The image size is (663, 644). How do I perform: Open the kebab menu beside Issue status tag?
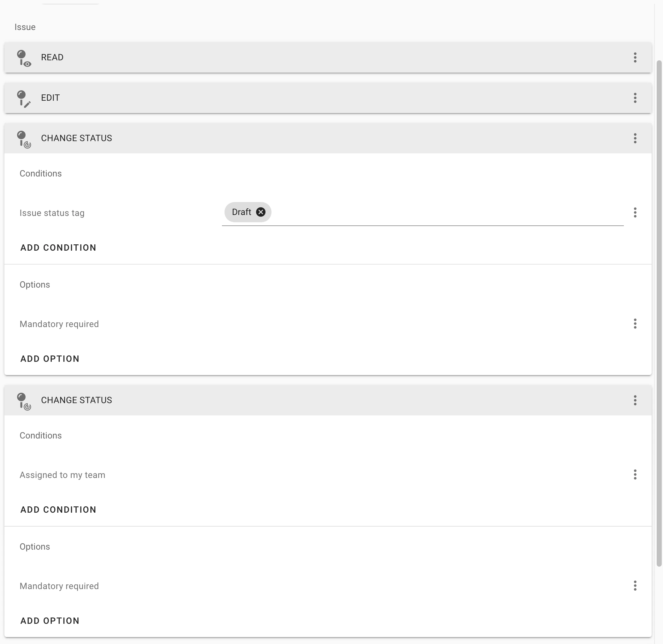[x=636, y=212]
